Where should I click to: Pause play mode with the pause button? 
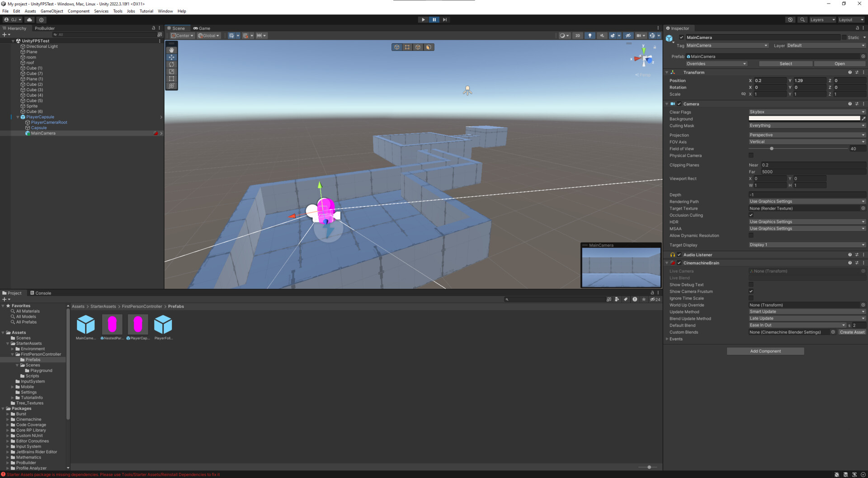[x=434, y=19]
